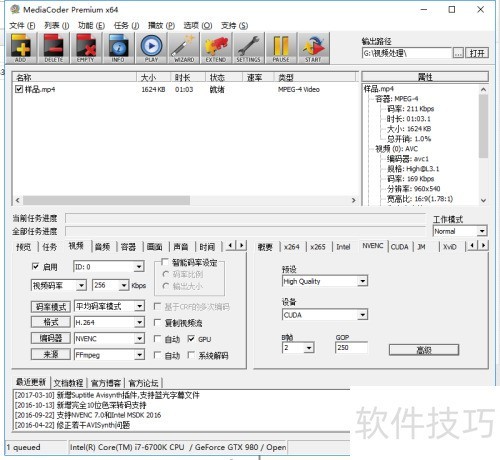Toggle the encoder 自动 checkbox left of GPU

pos(157,339)
